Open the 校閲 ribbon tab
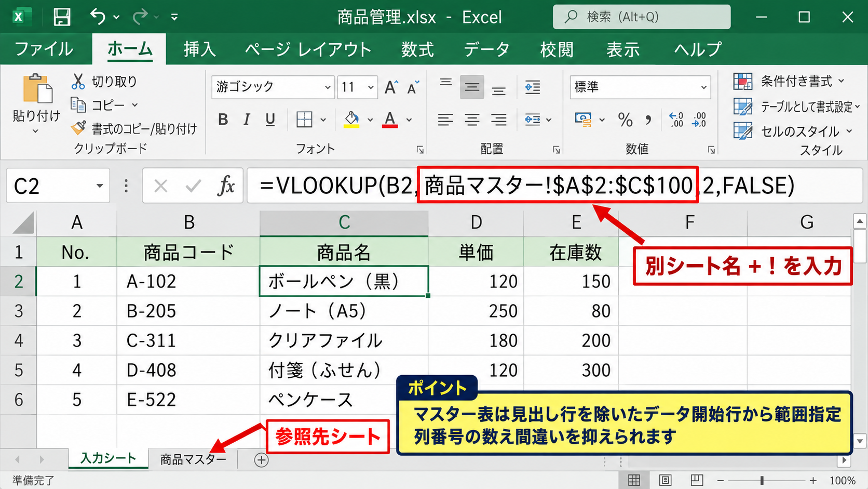This screenshot has width=868, height=489. pos(557,49)
